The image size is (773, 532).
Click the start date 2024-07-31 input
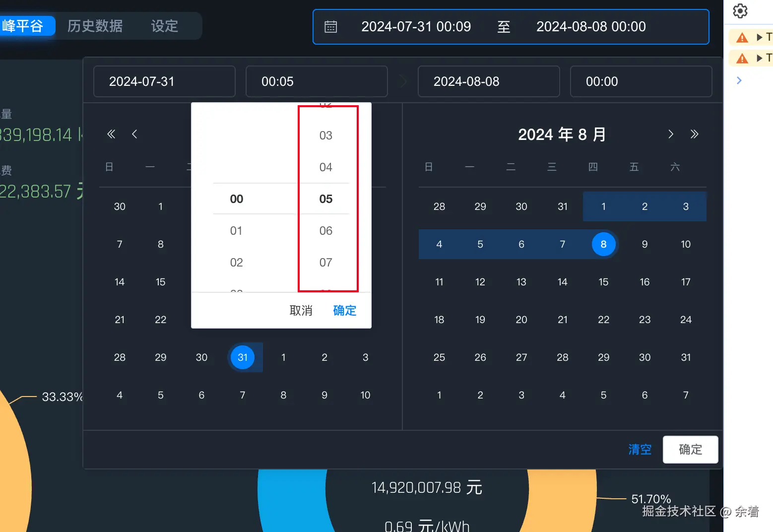coord(164,81)
